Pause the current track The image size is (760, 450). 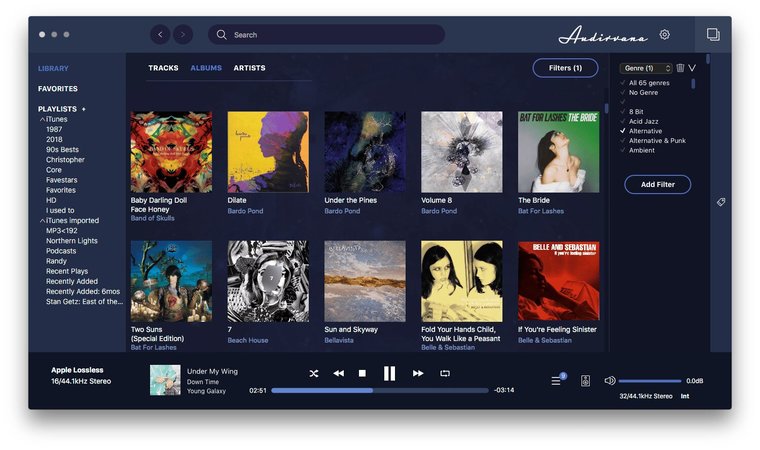click(389, 373)
